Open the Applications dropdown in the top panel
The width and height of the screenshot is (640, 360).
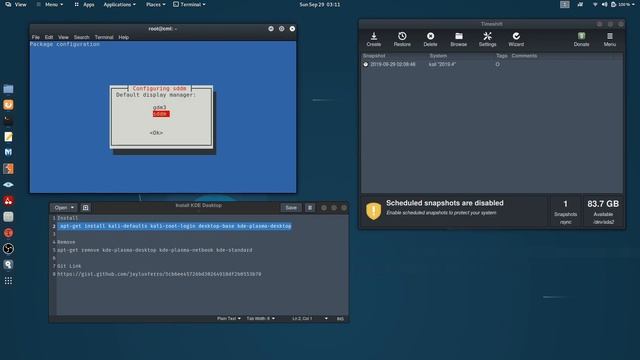tap(120, 4)
